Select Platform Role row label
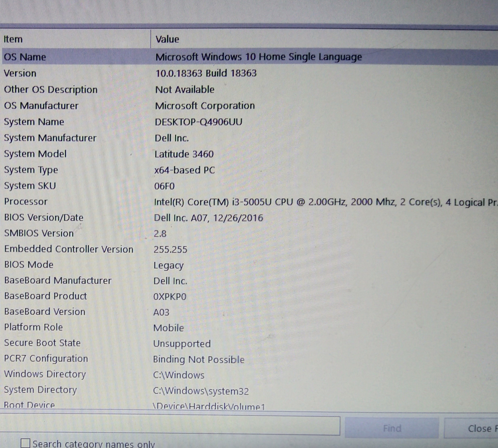498x448 pixels. tap(33, 327)
